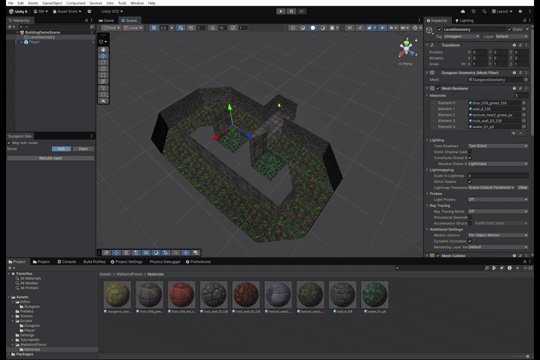540x360 pixels.
Task: Select the Player object in Hierarchy
Action: tap(34, 42)
